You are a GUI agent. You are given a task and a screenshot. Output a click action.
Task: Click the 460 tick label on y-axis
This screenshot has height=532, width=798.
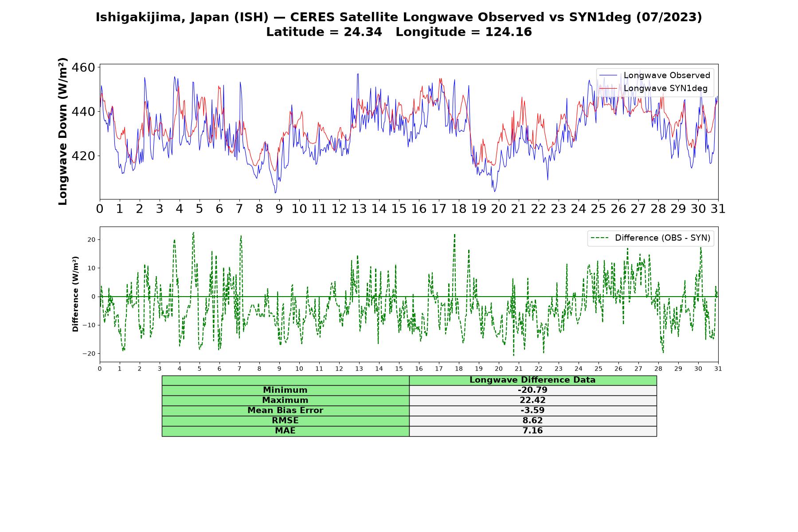[x=84, y=68]
